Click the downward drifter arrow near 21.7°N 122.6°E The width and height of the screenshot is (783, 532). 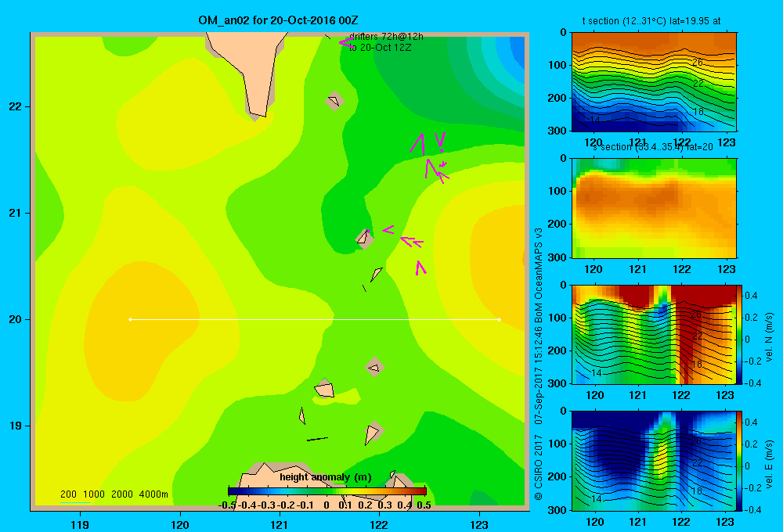[x=440, y=142]
